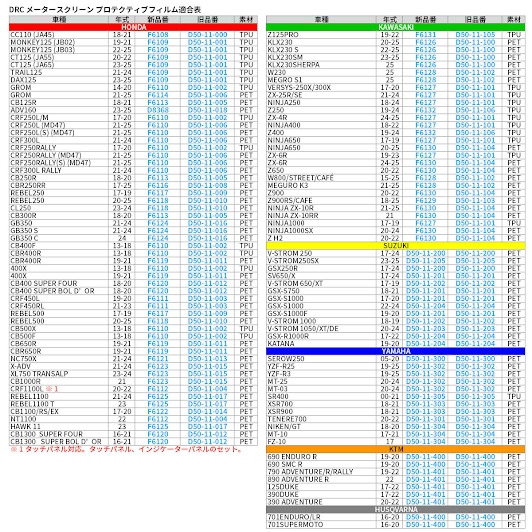The height and width of the screenshot is (532, 532).
Task: Click part number D8368 in ADV160 row
Action: click(158, 110)
